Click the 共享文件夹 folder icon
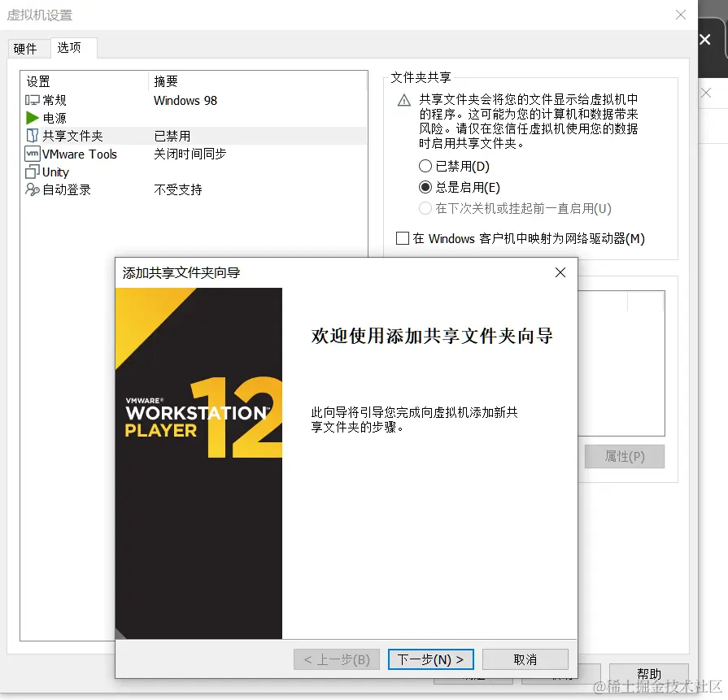 (x=32, y=136)
